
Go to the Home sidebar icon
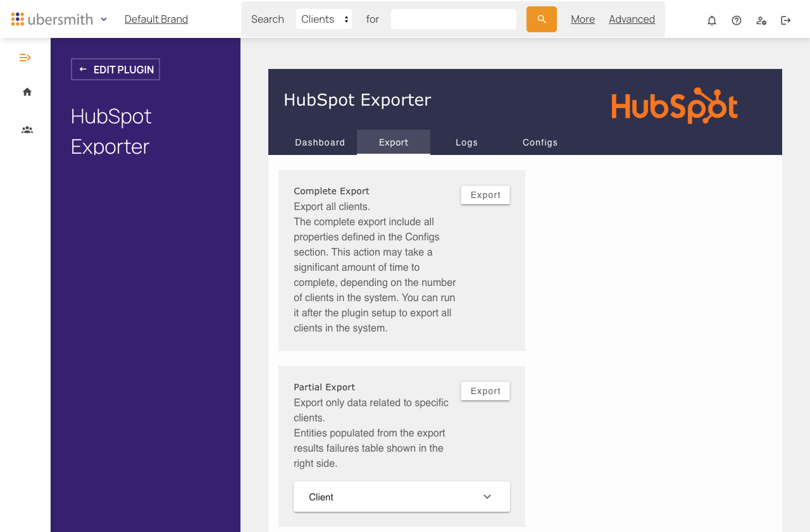[27, 92]
